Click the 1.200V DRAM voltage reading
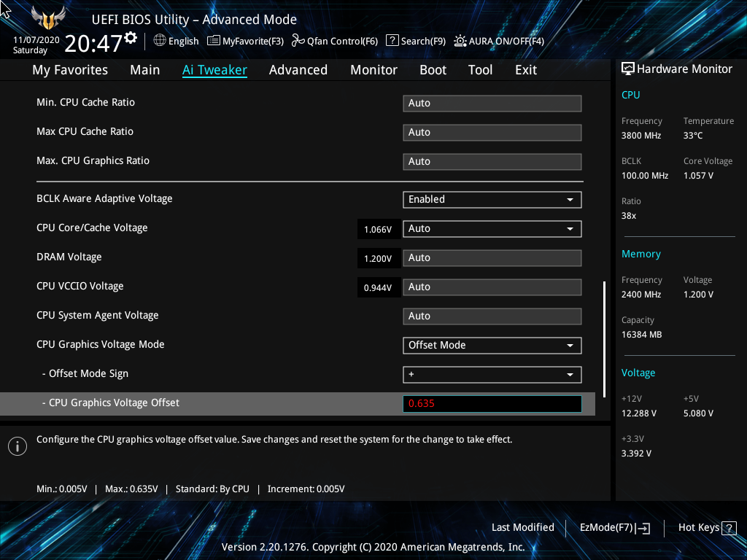The height and width of the screenshot is (560, 747). [x=379, y=258]
